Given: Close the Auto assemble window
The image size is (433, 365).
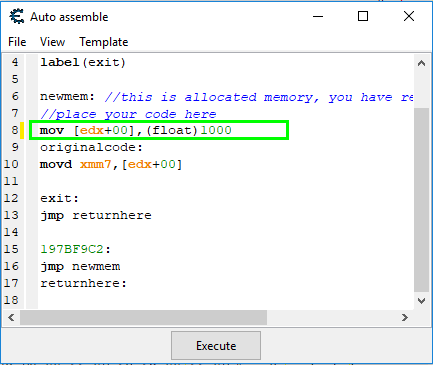Looking at the screenshot, I should point(409,16).
